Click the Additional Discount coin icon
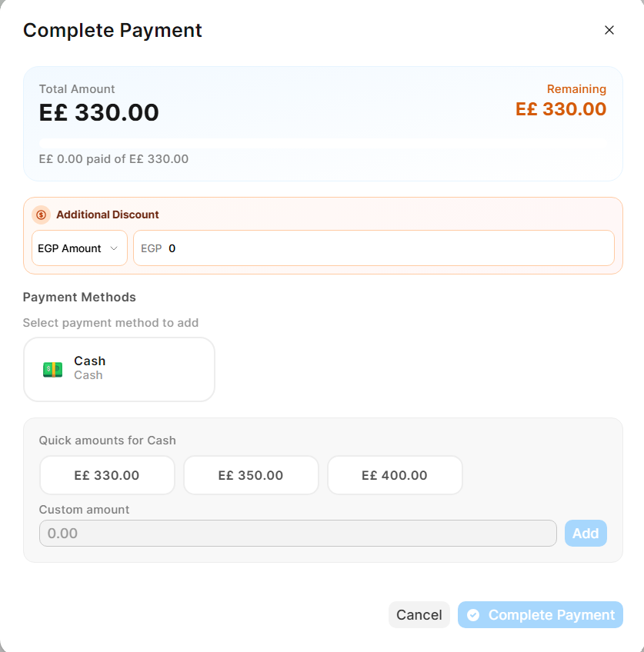Screen dimensions: 644x652 [x=42, y=215]
